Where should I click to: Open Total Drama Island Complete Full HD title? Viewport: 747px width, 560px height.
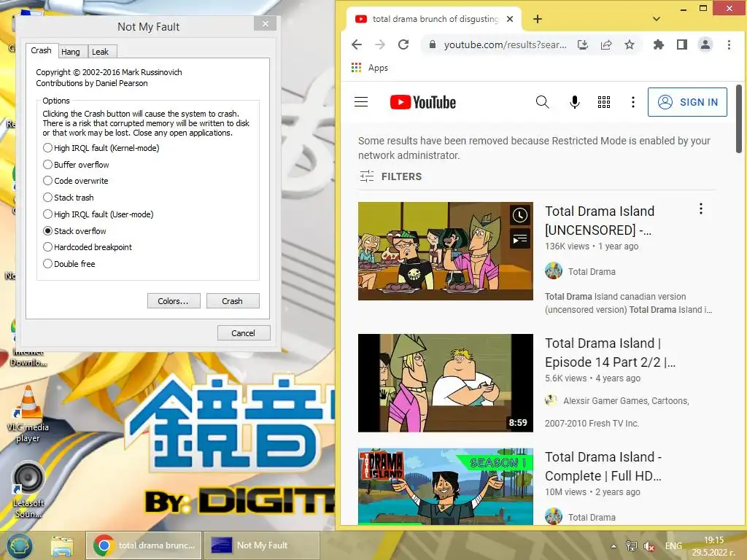603,466
